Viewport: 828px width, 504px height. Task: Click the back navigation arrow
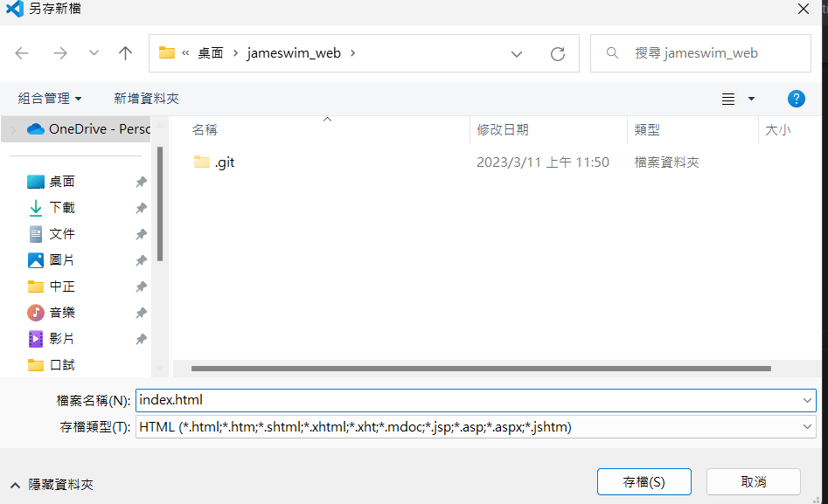22,53
